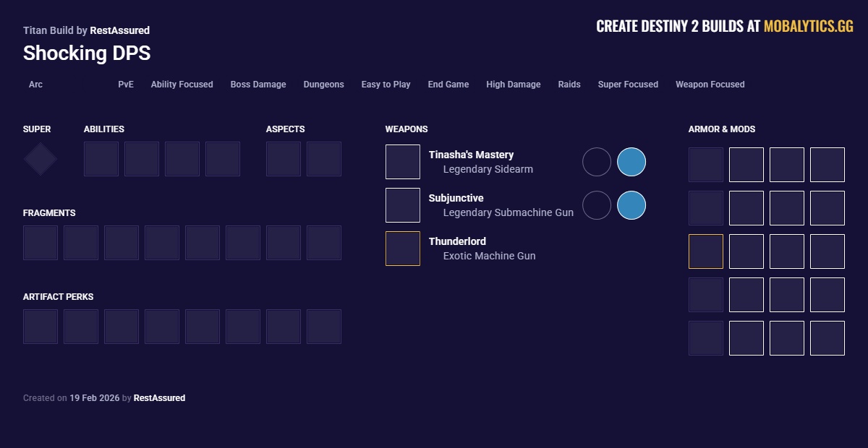Select the Tinasha's Mastery weapon icon
This screenshot has width=868, height=448.
point(403,161)
